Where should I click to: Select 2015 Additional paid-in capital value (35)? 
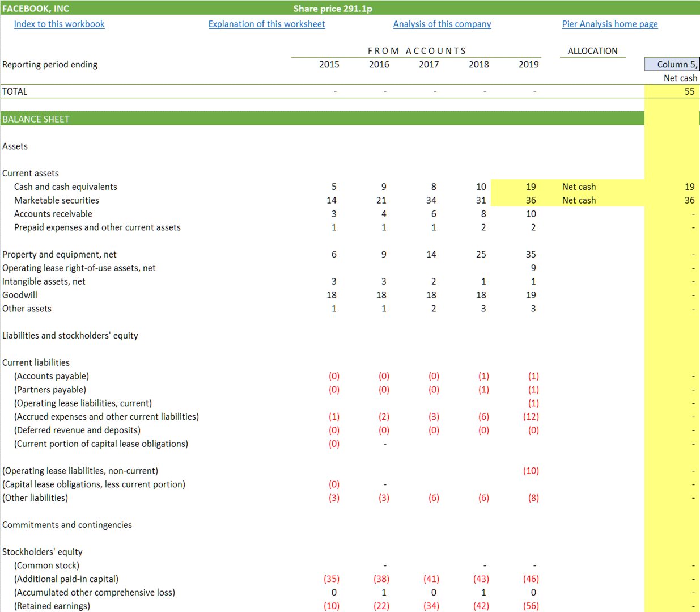[x=332, y=579]
